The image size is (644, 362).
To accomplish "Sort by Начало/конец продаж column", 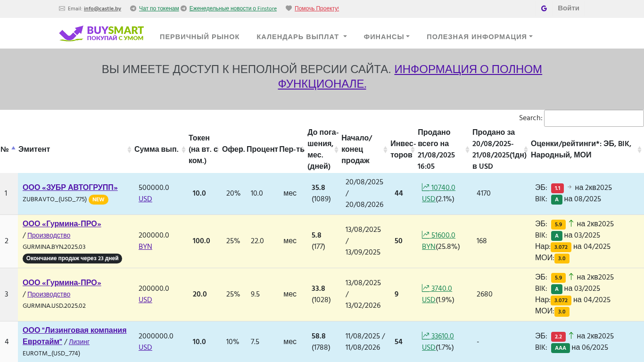I will point(365,149).
